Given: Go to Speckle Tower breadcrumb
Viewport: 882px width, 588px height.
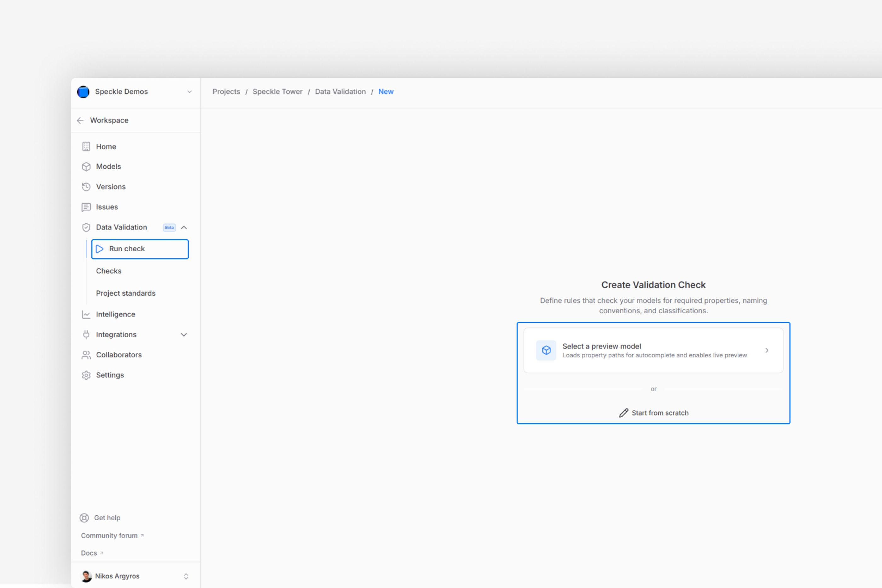Looking at the screenshot, I should (278, 92).
